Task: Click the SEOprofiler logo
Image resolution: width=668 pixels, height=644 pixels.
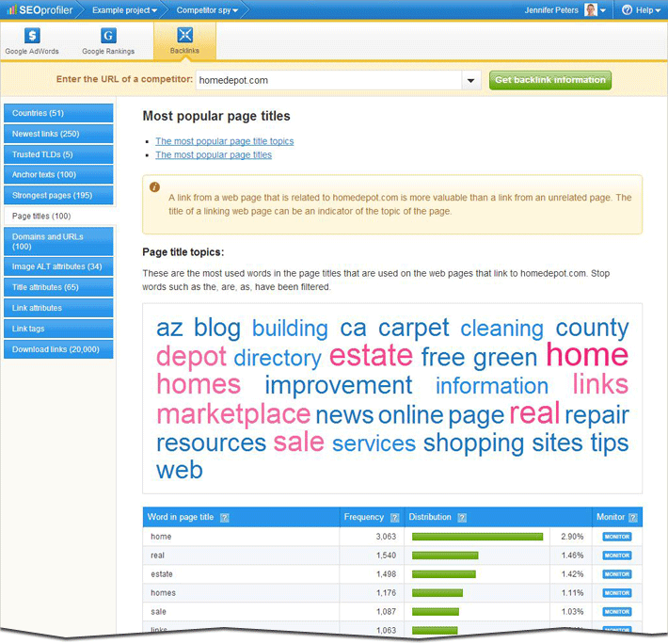Action: pos(38,10)
